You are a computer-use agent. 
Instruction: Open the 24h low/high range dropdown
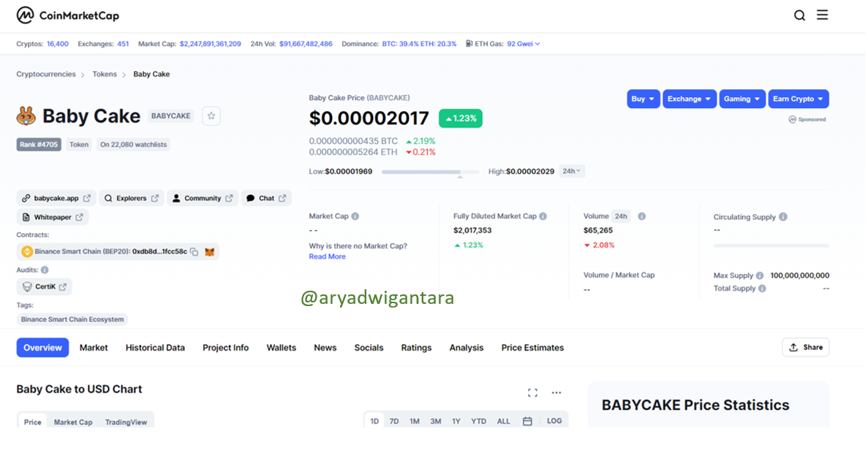(571, 172)
